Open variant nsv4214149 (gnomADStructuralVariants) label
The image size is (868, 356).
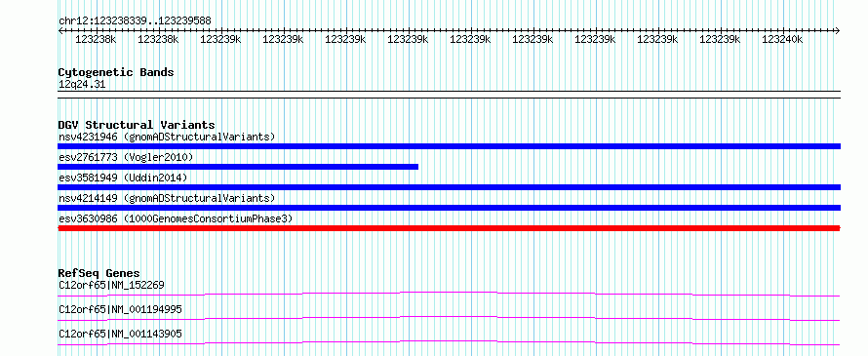pyautogui.click(x=167, y=198)
